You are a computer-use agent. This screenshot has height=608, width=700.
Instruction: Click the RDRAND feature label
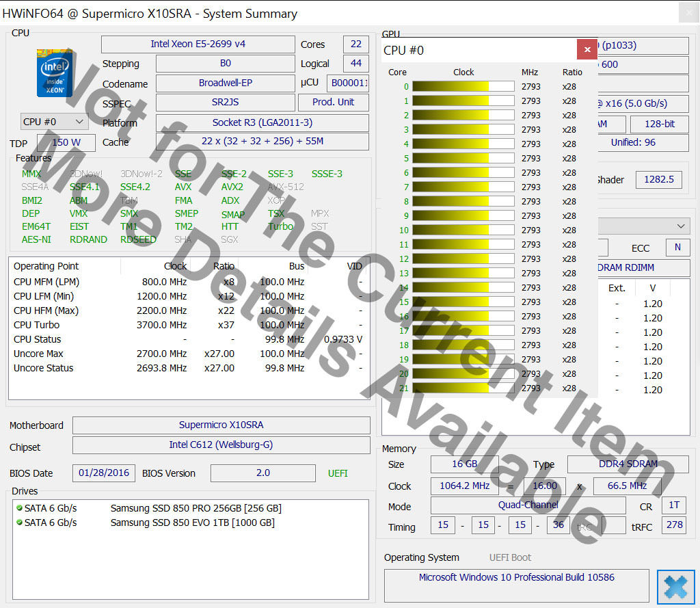pyautogui.click(x=88, y=239)
